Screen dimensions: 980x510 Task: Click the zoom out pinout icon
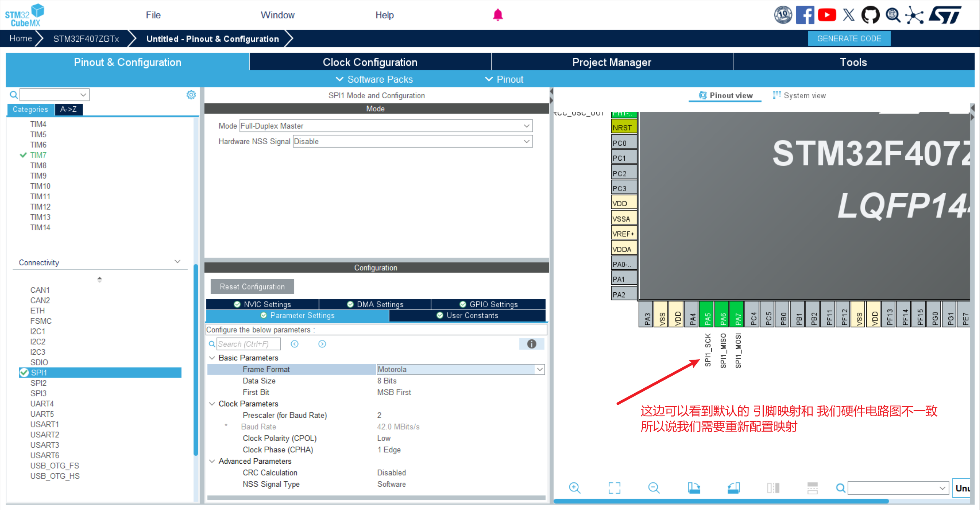(x=654, y=488)
